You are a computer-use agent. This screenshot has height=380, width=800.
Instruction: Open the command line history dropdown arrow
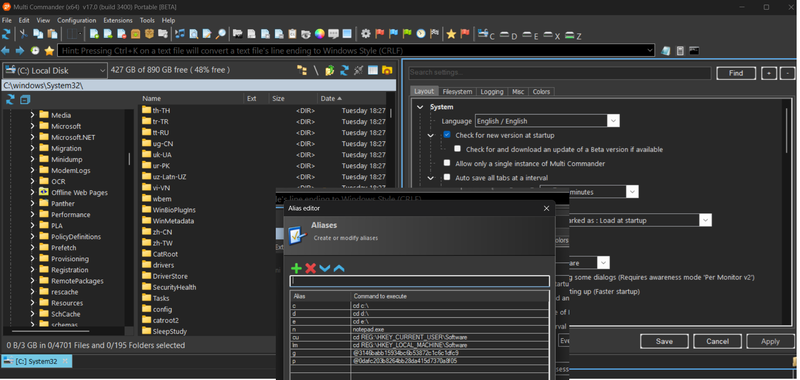pyautogui.click(x=649, y=50)
